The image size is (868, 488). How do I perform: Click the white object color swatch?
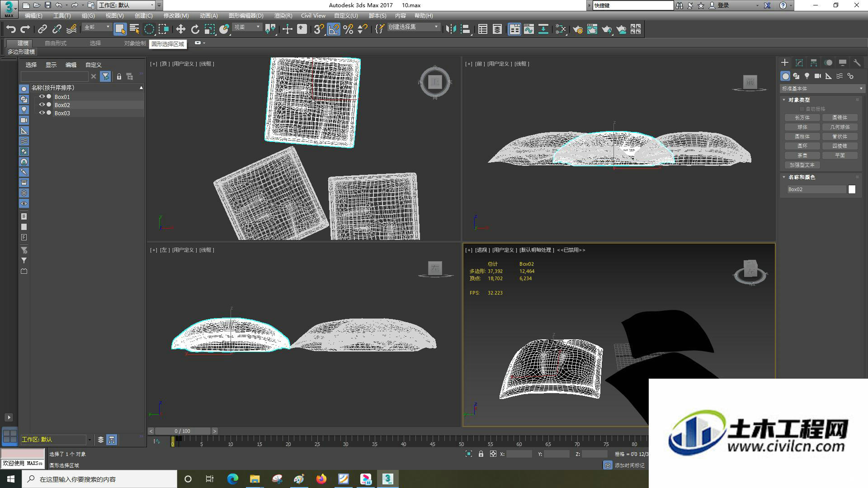(x=852, y=189)
